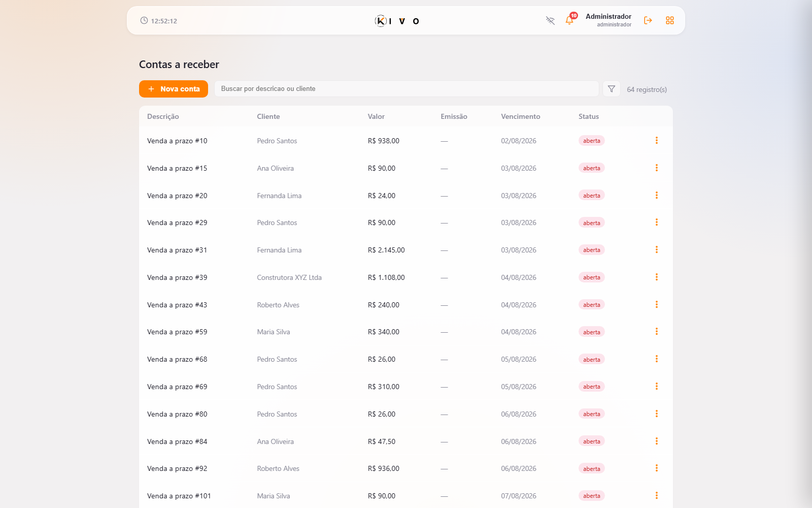Click the aberta status of Venda a prazo #10
This screenshot has height=508, width=812.
(591, 141)
